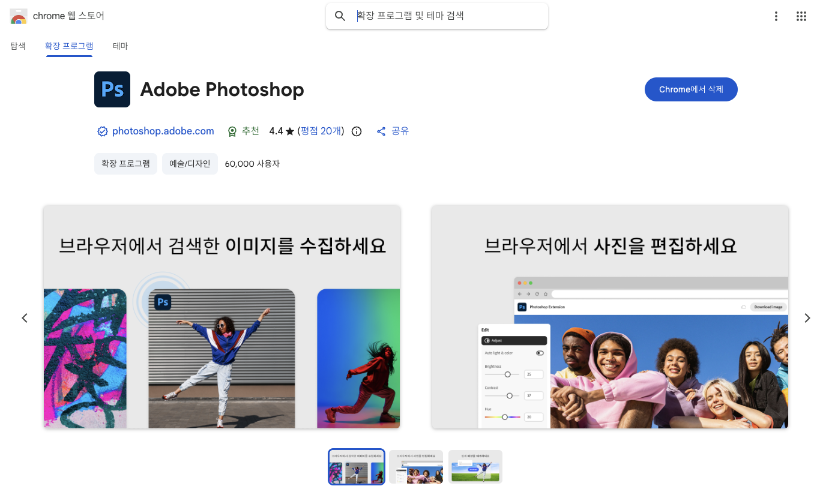
Task: Open the 평점 20개 ratings link
Action: point(321,131)
